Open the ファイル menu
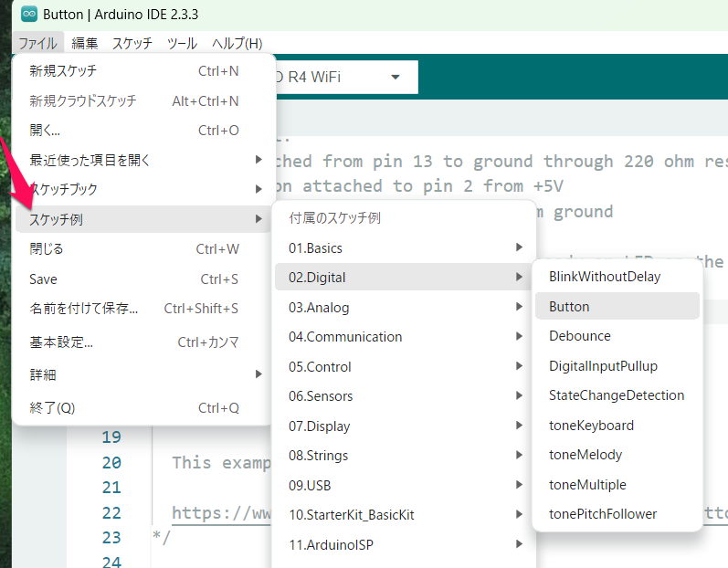The width and height of the screenshot is (728, 568). pyautogui.click(x=38, y=43)
